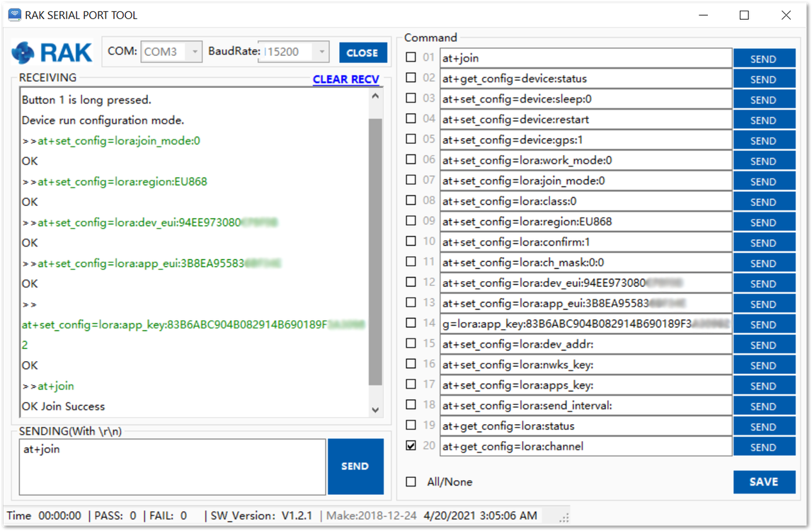This screenshot has width=812, height=531.
Task: Send the lora:ch_mask:0:0 command
Action: (x=764, y=263)
